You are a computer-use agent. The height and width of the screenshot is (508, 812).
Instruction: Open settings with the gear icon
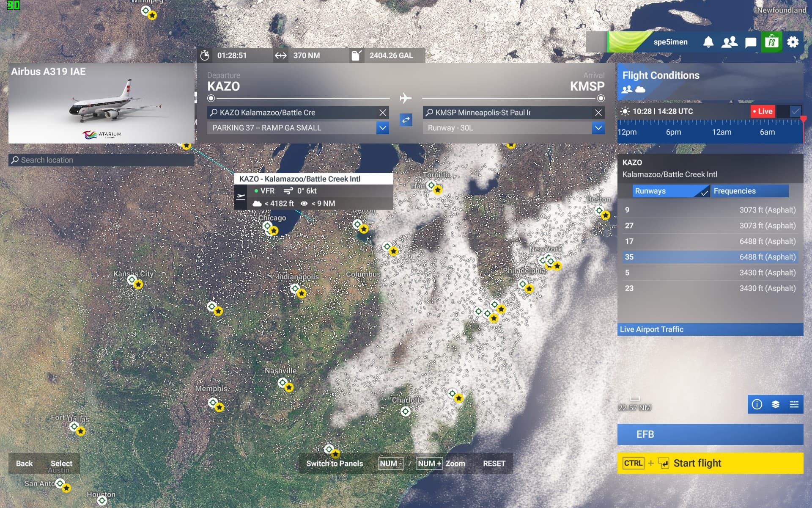click(x=793, y=42)
